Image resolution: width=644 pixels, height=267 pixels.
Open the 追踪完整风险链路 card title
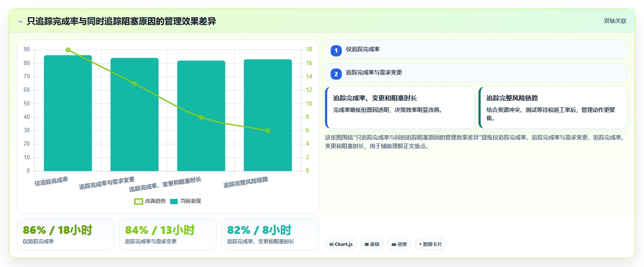(512, 98)
